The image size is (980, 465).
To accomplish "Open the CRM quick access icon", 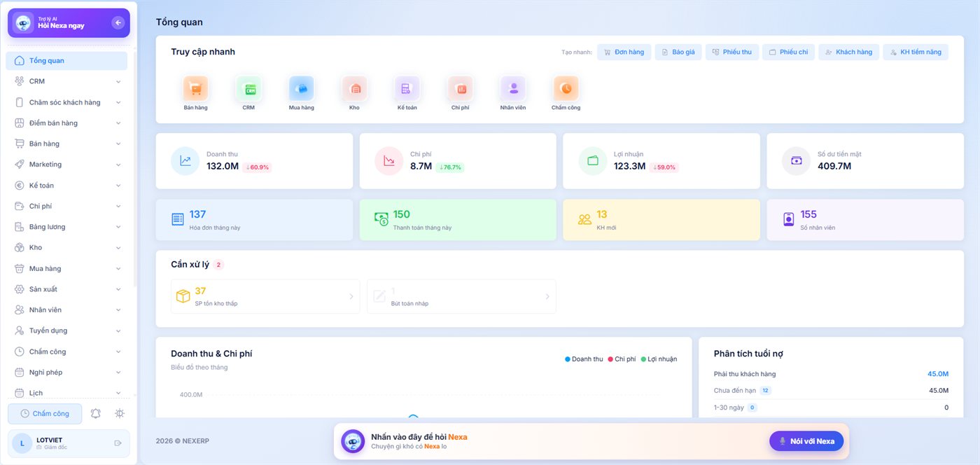I will pyautogui.click(x=248, y=89).
